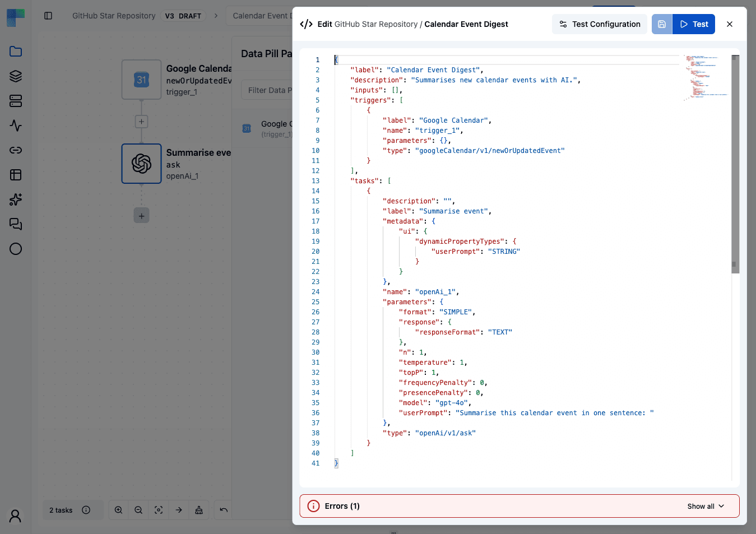
Task: Expand errors with Show all
Action: pyautogui.click(x=706, y=506)
